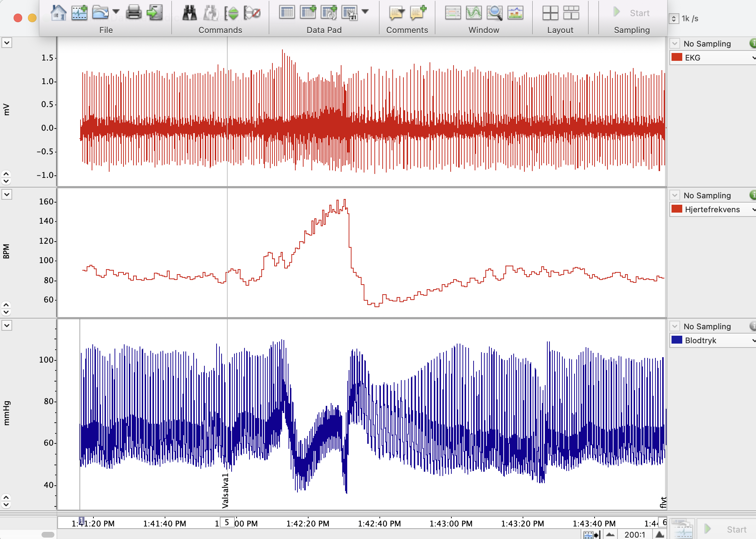Click the Welcome Center home icon
The image size is (756, 539).
tap(58, 13)
